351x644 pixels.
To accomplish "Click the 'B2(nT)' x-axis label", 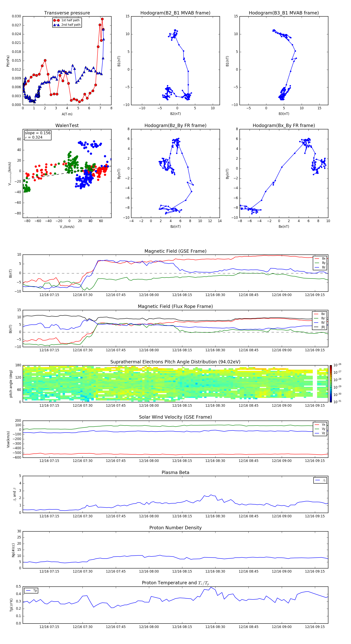I will (x=175, y=114).
